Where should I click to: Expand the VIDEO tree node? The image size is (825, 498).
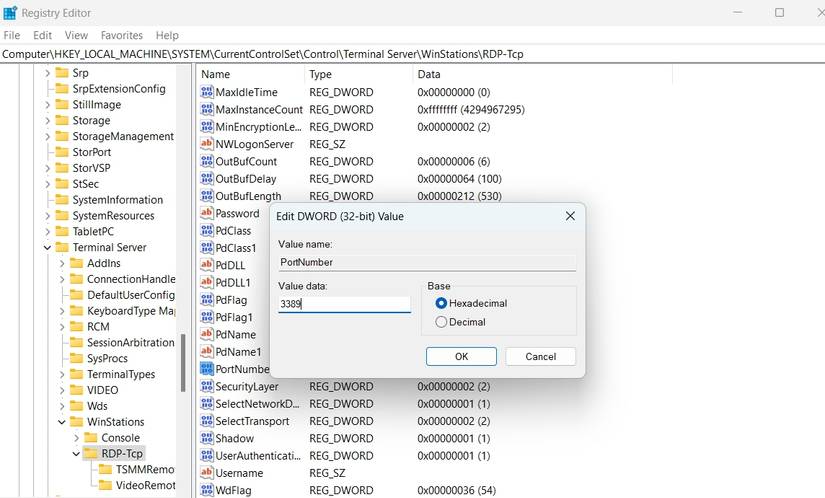coord(62,390)
